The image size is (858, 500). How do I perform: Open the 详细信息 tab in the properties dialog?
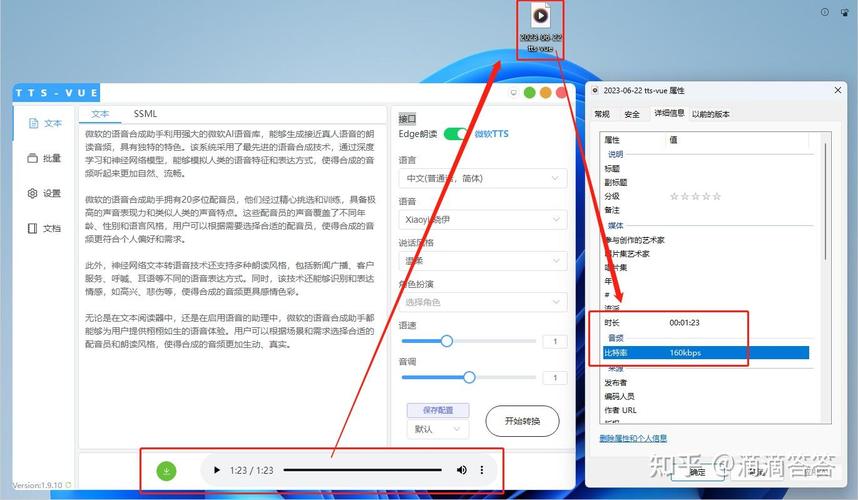669,113
